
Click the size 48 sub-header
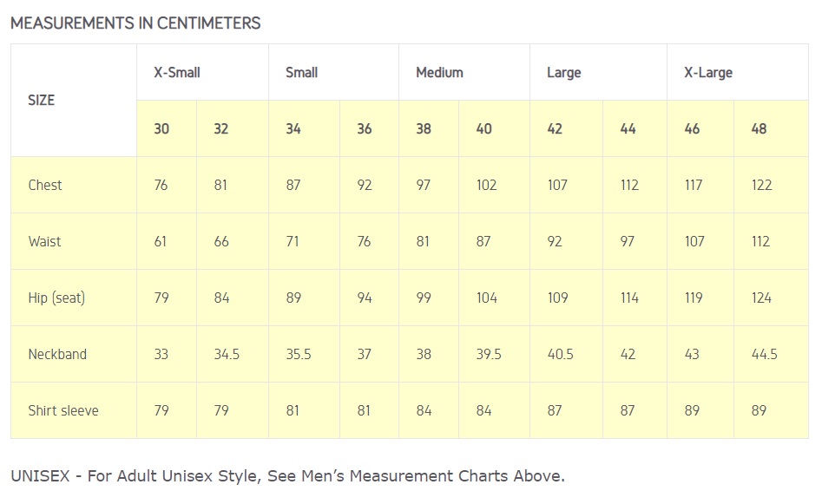click(x=759, y=129)
